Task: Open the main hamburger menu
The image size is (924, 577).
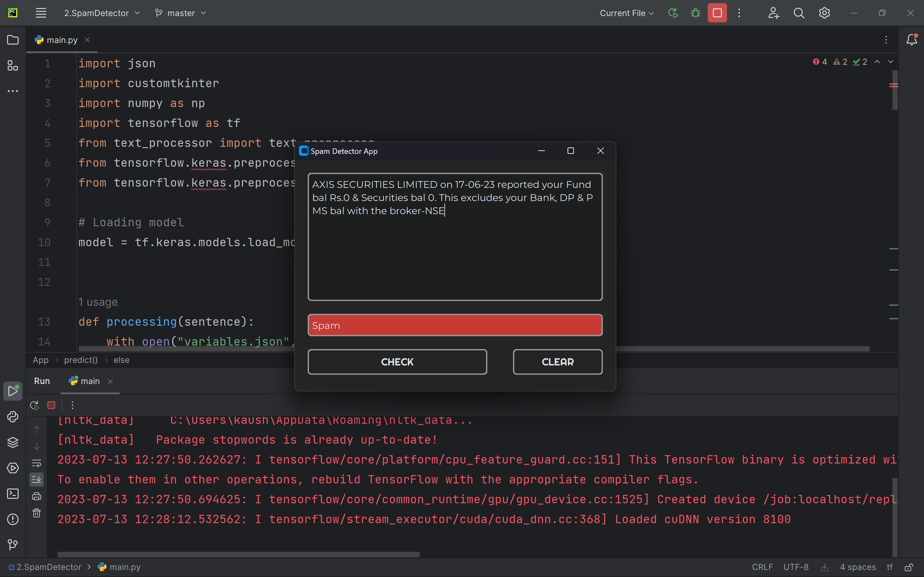Action: (41, 13)
